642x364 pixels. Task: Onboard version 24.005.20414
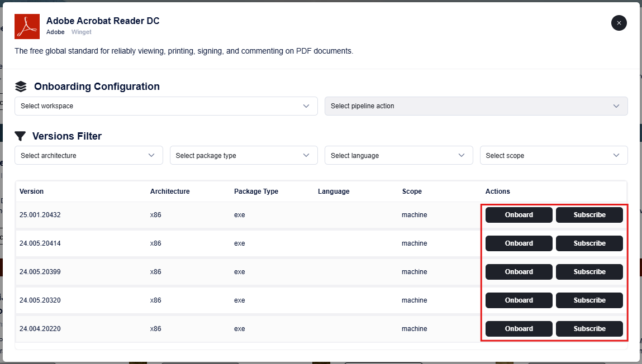point(519,243)
